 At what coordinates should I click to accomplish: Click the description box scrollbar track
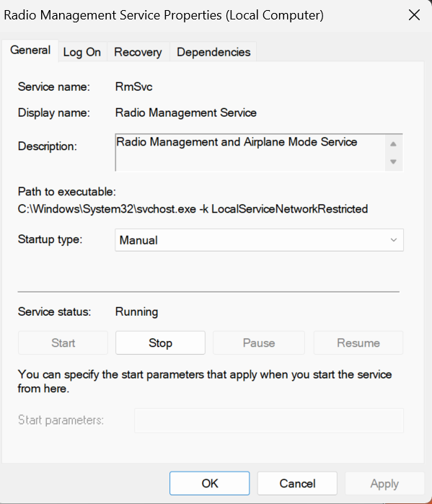pos(394,153)
